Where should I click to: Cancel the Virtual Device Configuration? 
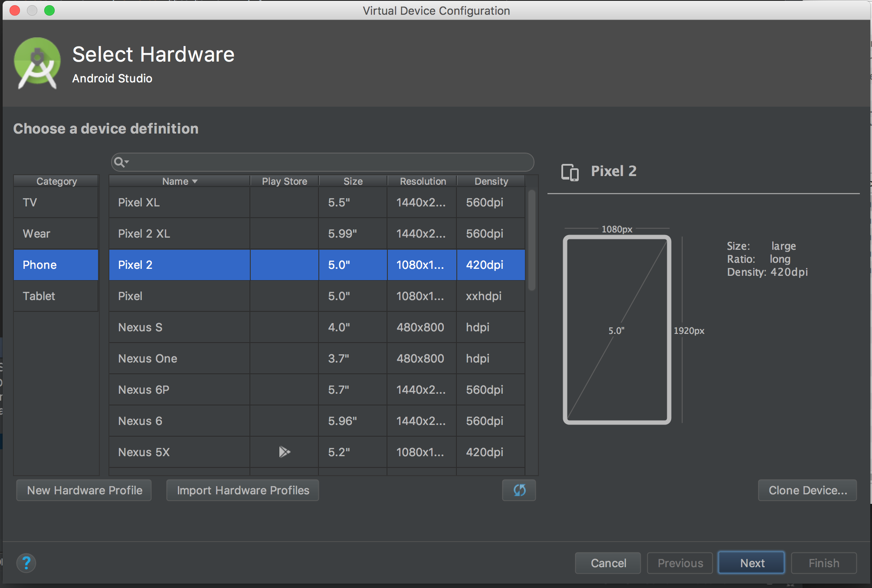608,562
